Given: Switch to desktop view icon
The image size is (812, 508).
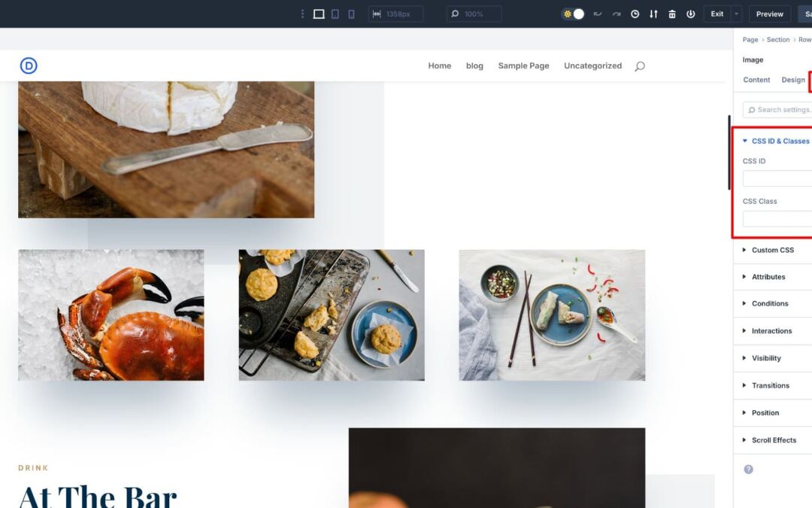Looking at the screenshot, I should (x=319, y=14).
